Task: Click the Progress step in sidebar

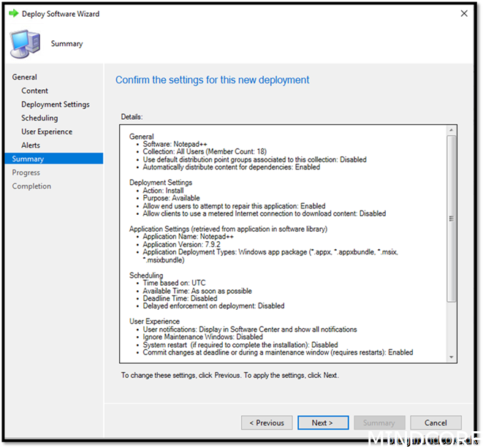Action: coord(26,172)
